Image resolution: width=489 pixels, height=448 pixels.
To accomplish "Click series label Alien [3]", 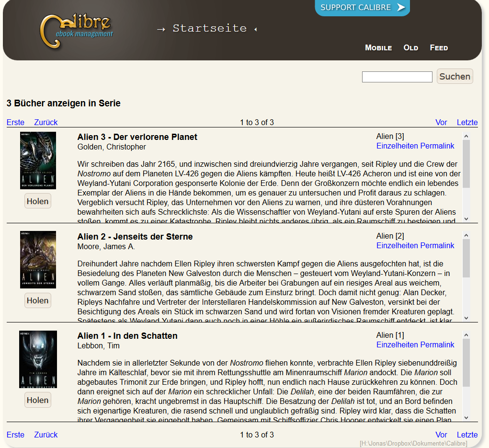I will coord(390,137).
